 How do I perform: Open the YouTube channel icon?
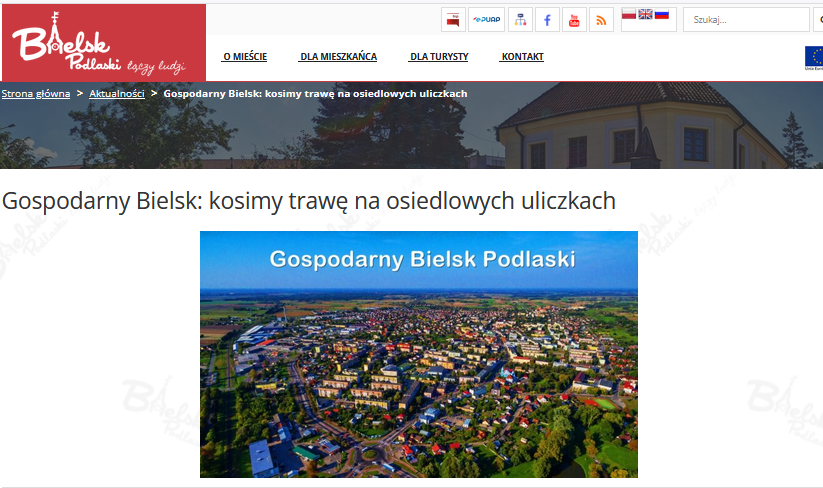coord(574,20)
